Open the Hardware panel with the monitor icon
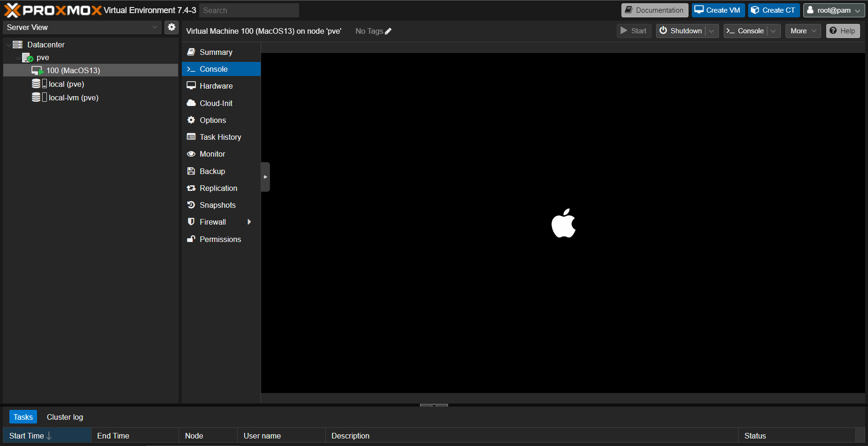This screenshot has width=868, height=446. click(216, 86)
